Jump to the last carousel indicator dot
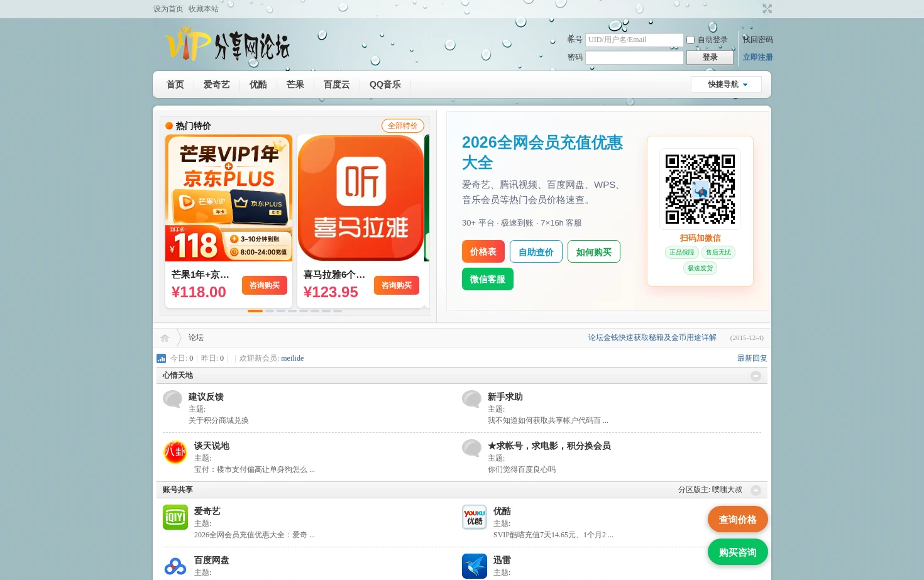Image resolution: width=924 pixels, height=580 pixels. coord(338,311)
